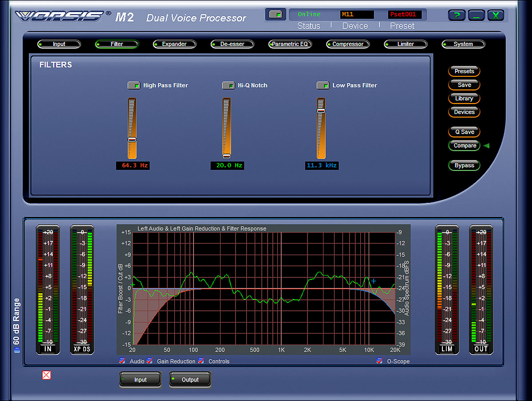Click the 11.3 kHz frequency field
This screenshot has height=401, width=532.
pyautogui.click(x=322, y=165)
